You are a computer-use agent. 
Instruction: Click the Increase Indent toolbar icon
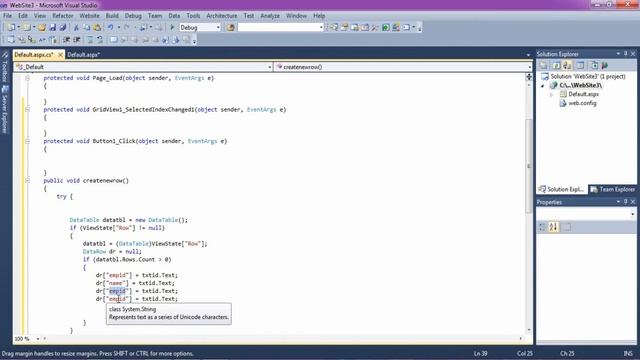(x=76, y=40)
